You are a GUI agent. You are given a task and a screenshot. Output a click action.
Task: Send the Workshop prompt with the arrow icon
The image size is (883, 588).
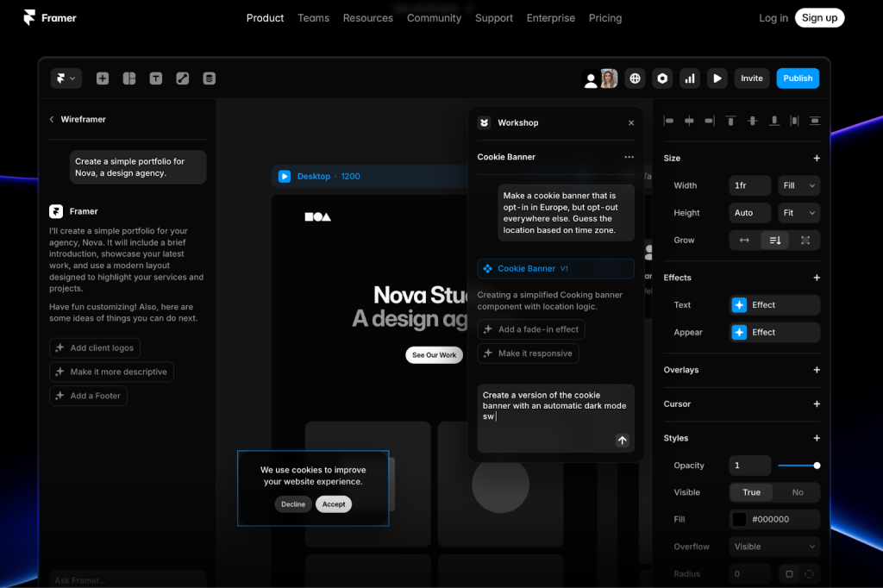click(622, 441)
